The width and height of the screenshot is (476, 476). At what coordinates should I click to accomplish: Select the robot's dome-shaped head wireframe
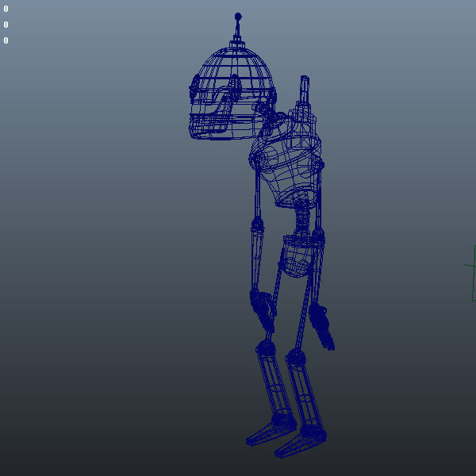232,94
